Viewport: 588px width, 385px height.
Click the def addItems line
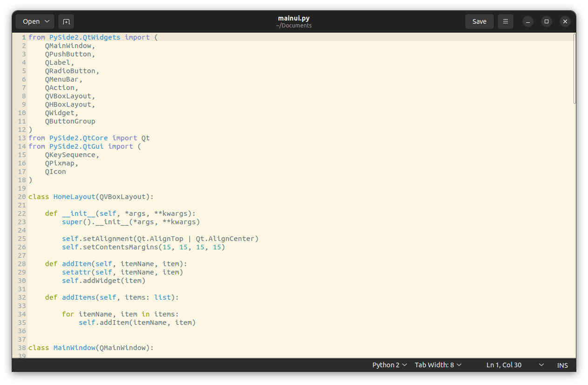click(112, 297)
